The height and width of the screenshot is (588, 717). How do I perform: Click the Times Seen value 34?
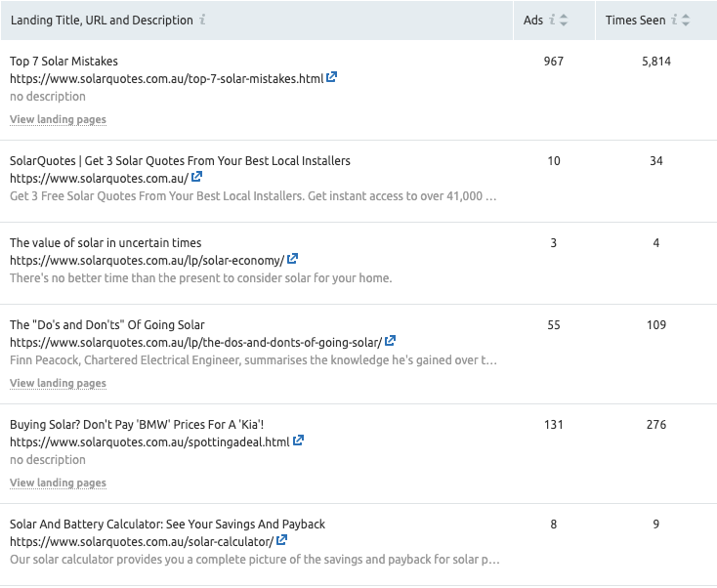[656, 161]
